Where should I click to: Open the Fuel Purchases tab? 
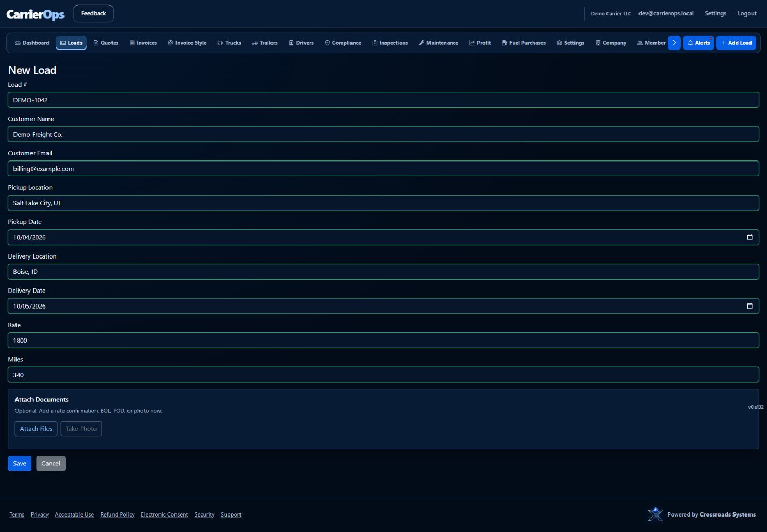[x=523, y=43]
